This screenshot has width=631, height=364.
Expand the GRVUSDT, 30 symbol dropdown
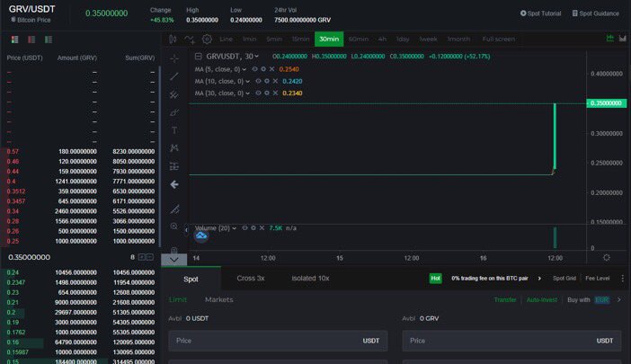[x=256, y=57]
